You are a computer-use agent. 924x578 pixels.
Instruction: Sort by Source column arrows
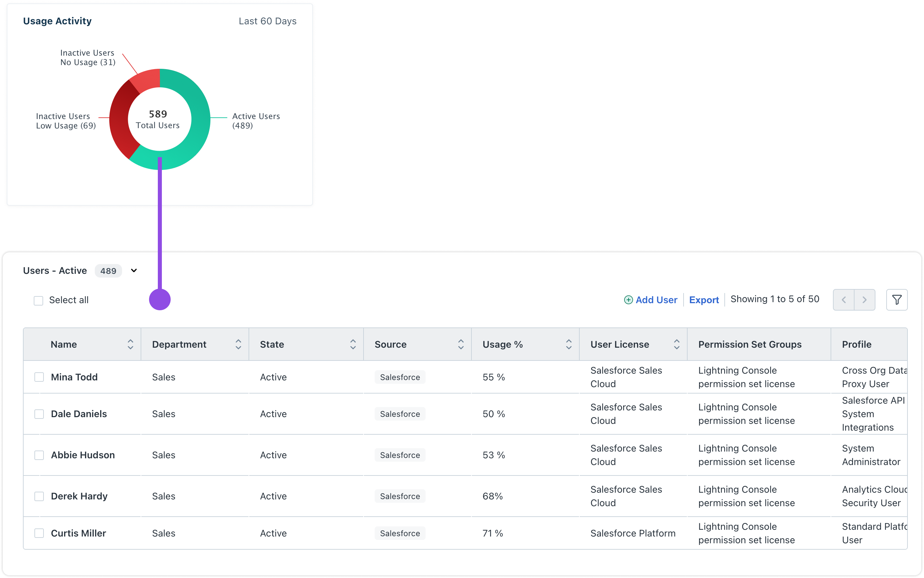(461, 344)
